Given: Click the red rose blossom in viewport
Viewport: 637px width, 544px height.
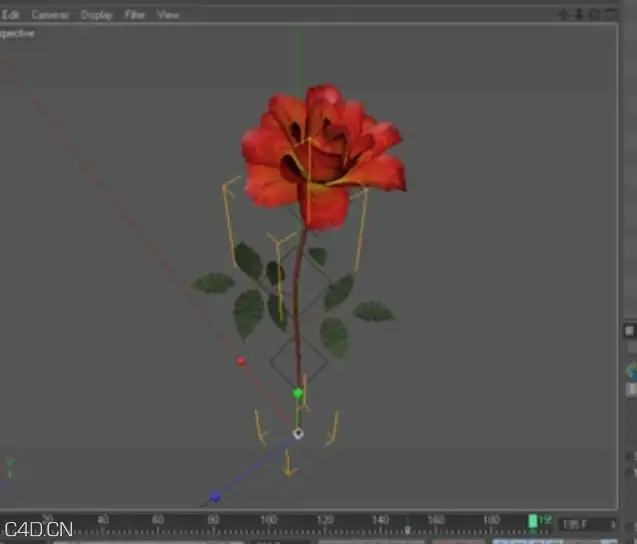Looking at the screenshot, I should pyautogui.click(x=323, y=156).
